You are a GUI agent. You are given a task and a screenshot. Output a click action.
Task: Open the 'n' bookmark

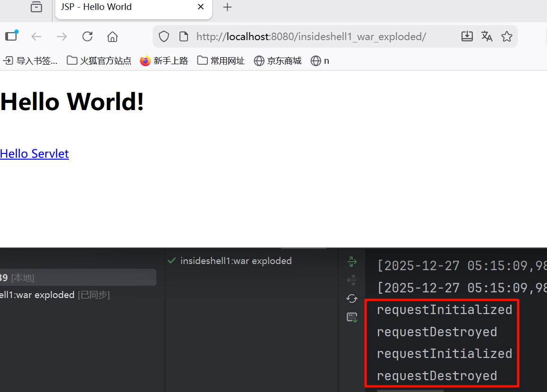click(320, 60)
